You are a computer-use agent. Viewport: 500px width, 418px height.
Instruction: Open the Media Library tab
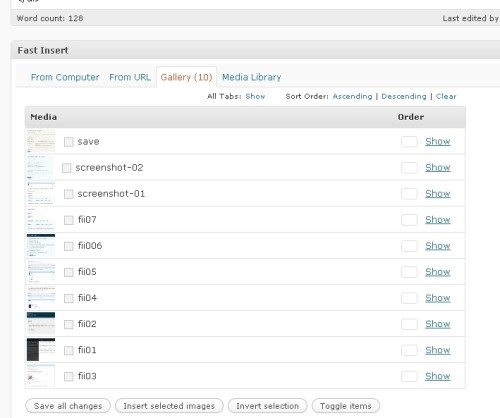pyautogui.click(x=252, y=77)
